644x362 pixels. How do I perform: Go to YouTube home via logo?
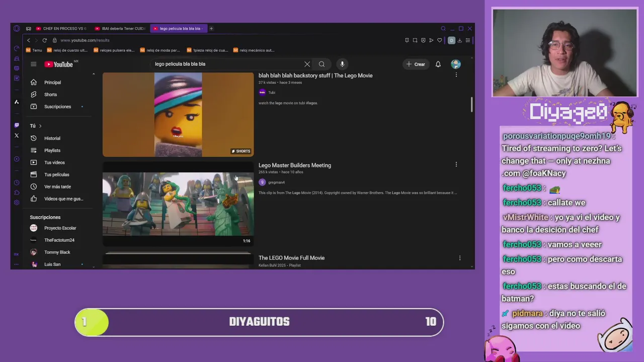[x=58, y=64]
